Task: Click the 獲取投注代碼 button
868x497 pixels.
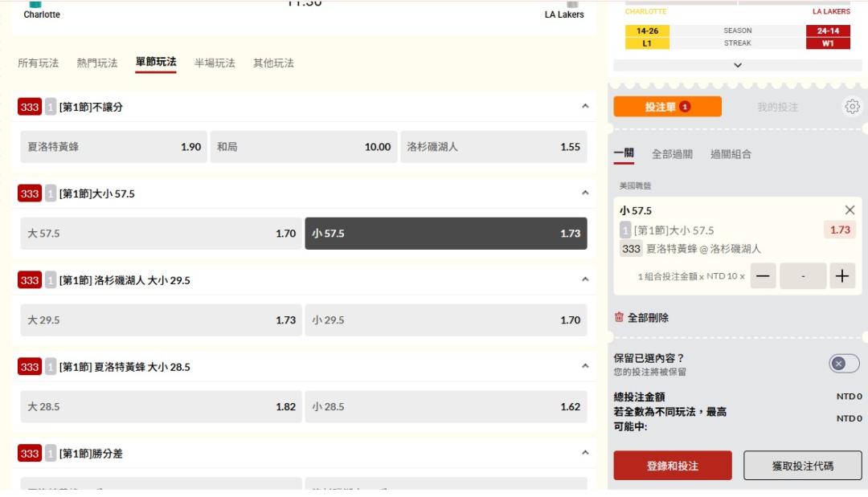Action: pos(802,466)
